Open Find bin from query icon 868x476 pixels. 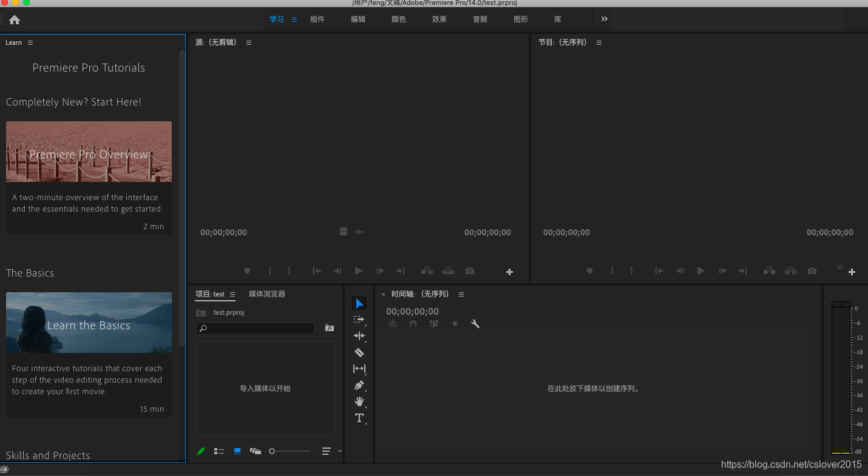tap(330, 328)
